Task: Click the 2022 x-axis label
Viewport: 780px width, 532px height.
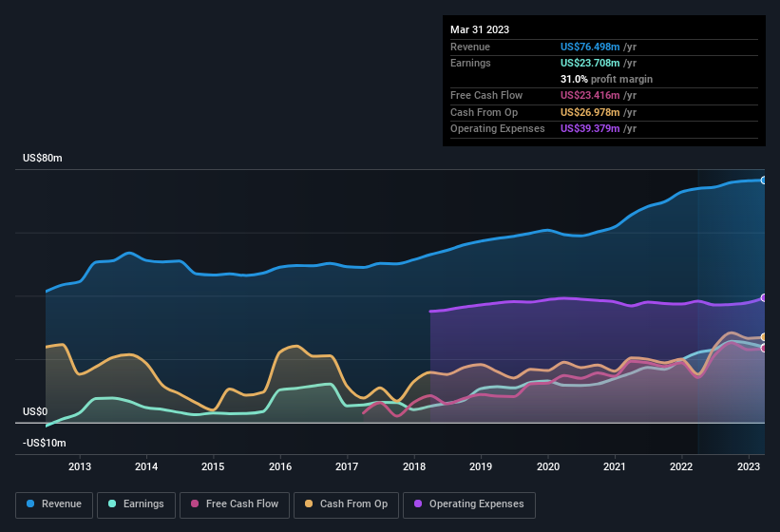Action: (681, 466)
